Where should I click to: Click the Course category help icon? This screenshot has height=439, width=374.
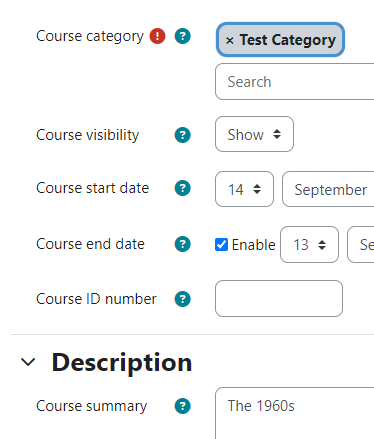183,36
